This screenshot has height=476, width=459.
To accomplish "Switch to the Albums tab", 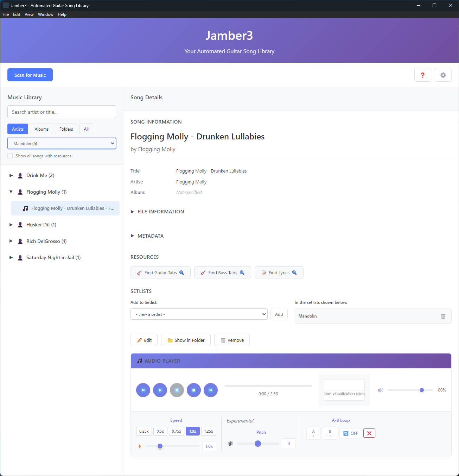I will pos(42,129).
